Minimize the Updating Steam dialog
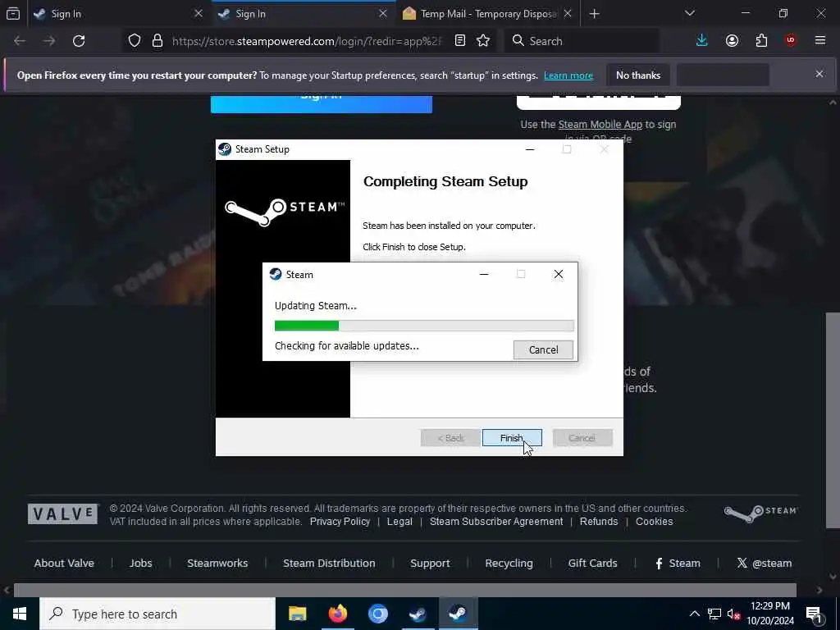The height and width of the screenshot is (630, 840). [484, 274]
